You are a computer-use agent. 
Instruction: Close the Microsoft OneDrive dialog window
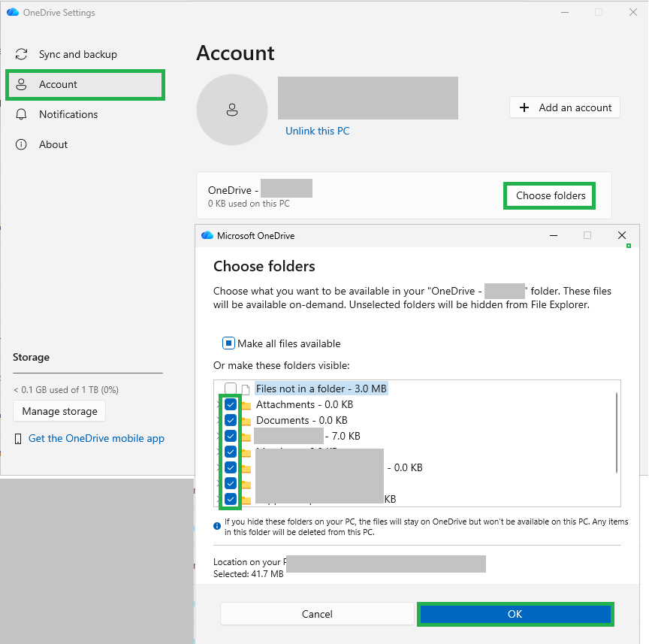pyautogui.click(x=622, y=236)
